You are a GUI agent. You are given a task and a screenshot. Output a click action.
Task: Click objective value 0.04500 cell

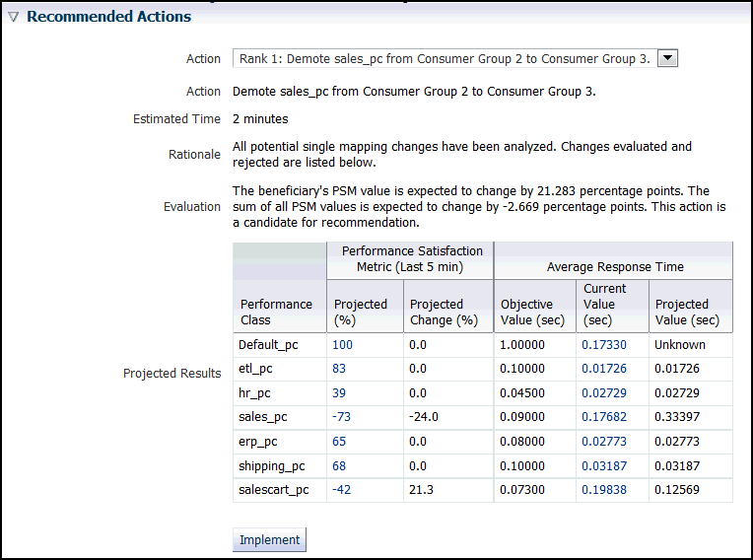coord(535,393)
